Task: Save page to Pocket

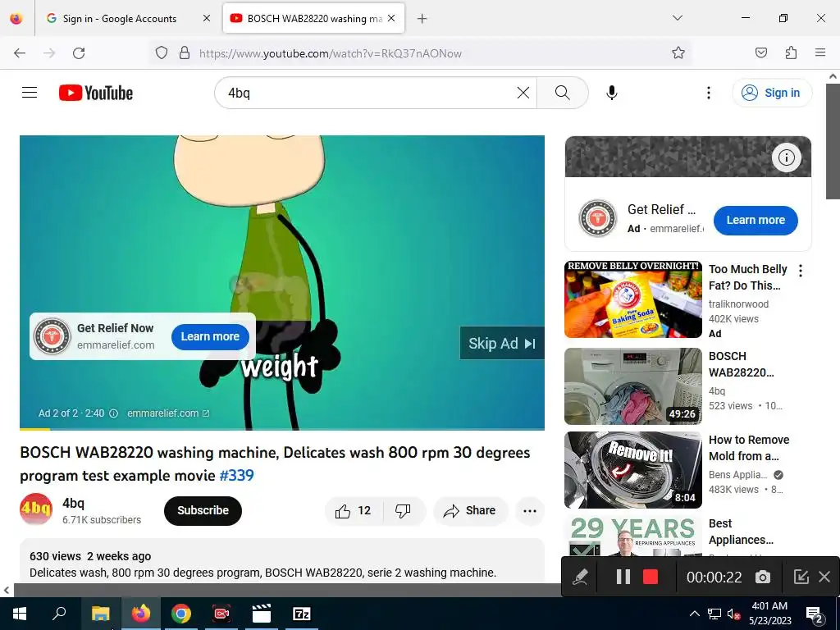Action: (x=761, y=52)
